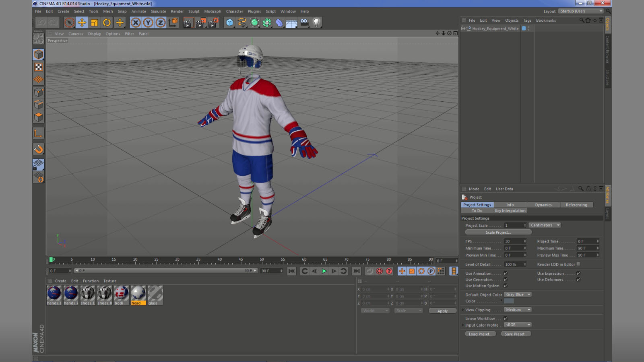Toggle X axis lock
Screen dimensions: 644x362
tap(136, 23)
